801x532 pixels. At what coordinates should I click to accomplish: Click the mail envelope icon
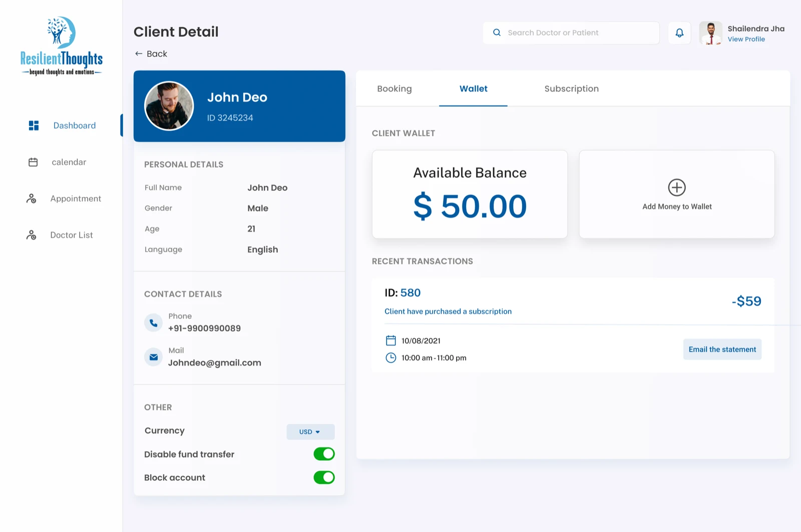pos(154,357)
